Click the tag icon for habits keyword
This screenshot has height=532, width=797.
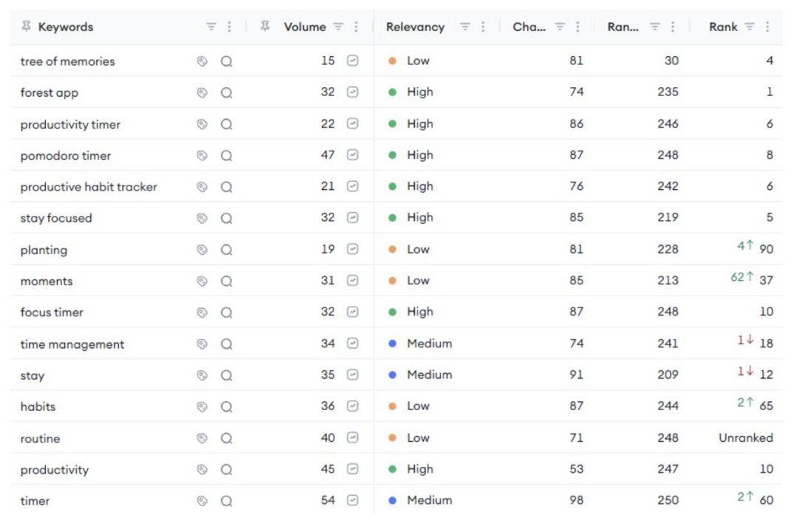pos(203,407)
